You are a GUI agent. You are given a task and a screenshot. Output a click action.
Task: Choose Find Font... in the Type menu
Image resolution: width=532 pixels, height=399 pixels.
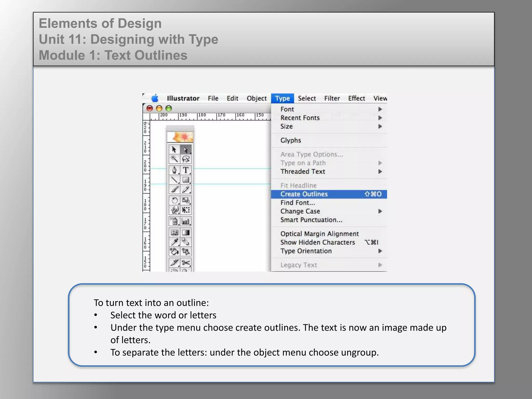(x=329, y=203)
